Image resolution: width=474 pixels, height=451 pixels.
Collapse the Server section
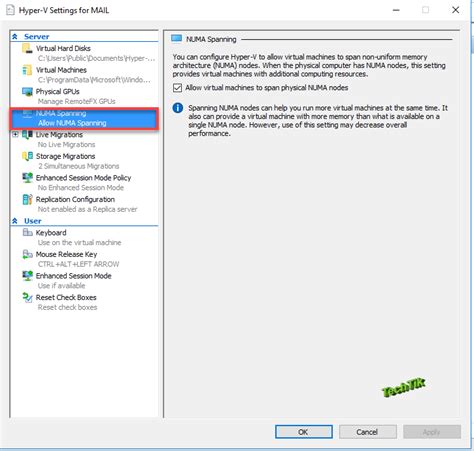(x=15, y=36)
